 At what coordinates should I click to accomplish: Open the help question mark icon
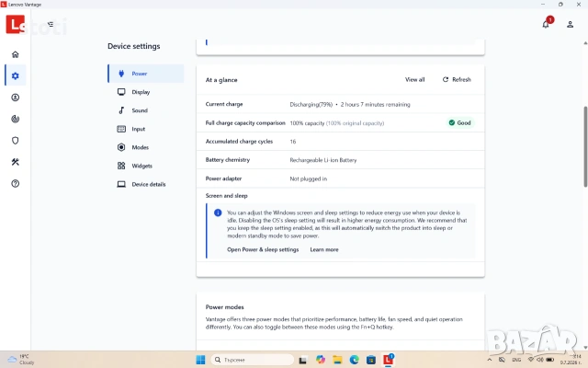point(15,184)
